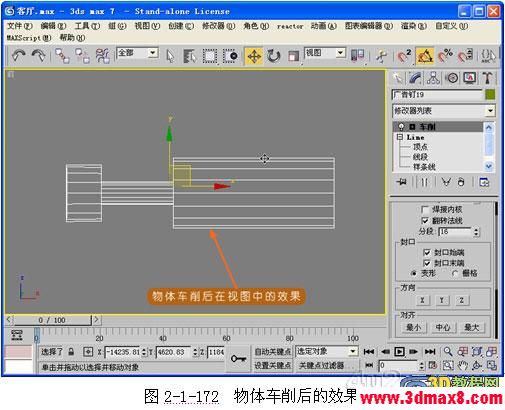Viewport: 505px width, 410px height.
Task: Click Make Unique icon in modifier stack
Action: click(x=446, y=182)
